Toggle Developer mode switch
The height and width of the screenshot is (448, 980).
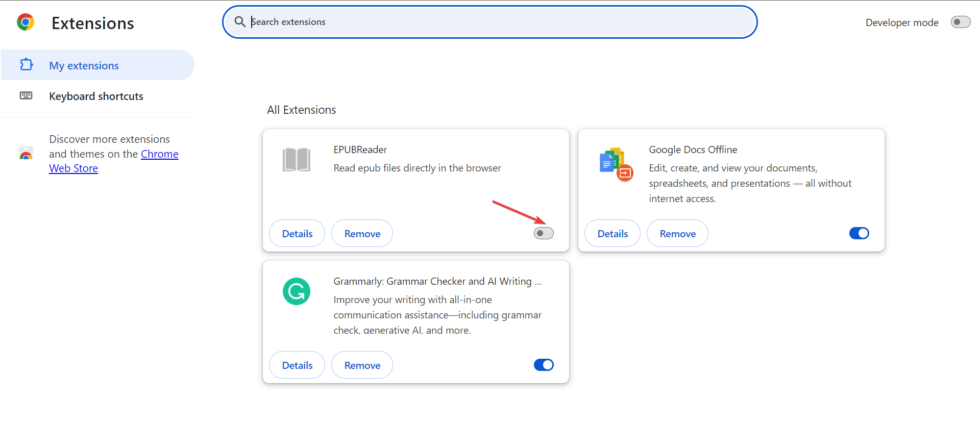tap(960, 22)
